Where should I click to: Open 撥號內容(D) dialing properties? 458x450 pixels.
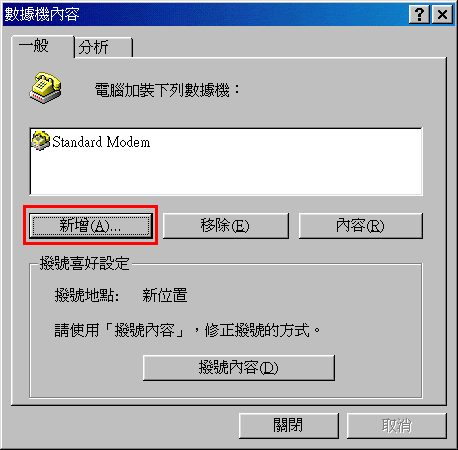click(239, 368)
